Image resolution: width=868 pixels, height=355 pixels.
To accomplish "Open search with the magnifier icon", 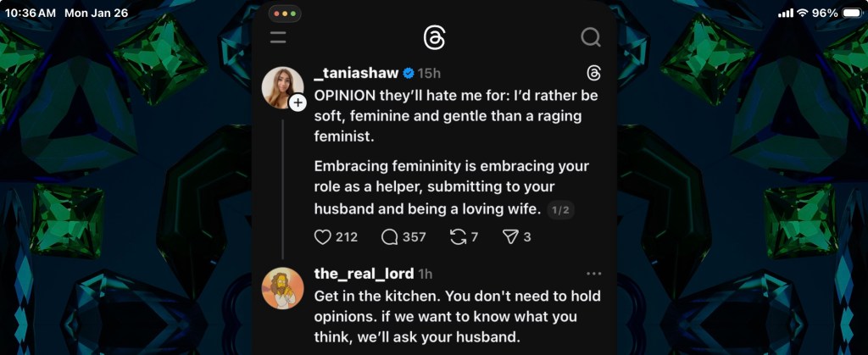I will (590, 37).
